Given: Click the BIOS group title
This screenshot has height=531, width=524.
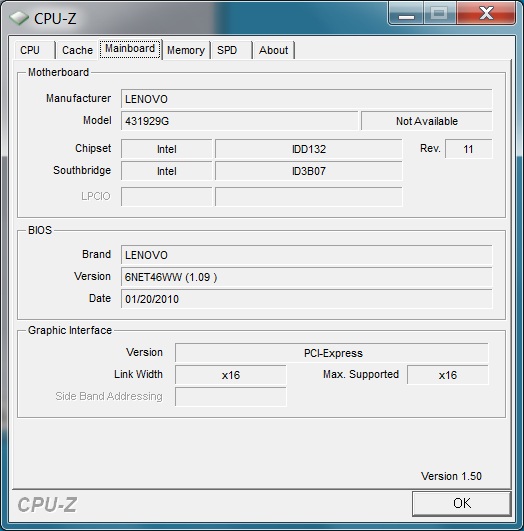Looking at the screenshot, I should pyautogui.click(x=40, y=230).
